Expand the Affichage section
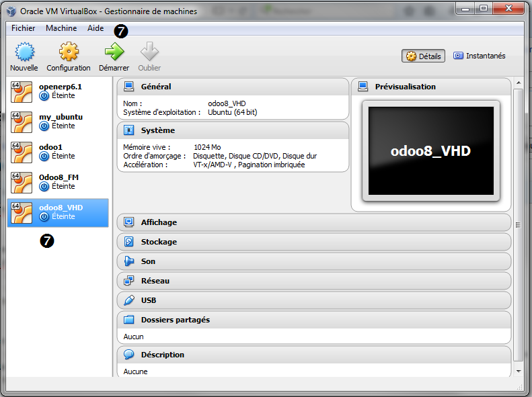The image size is (532, 397). tap(159, 222)
